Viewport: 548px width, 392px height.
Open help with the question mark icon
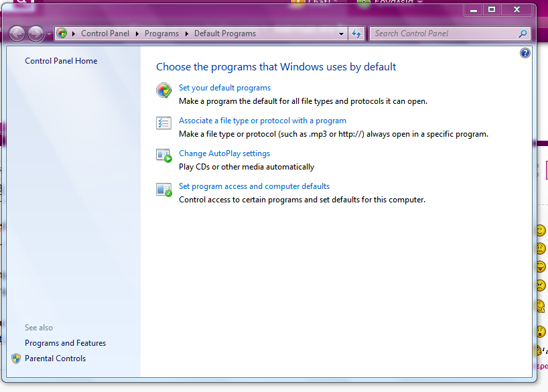[x=525, y=53]
